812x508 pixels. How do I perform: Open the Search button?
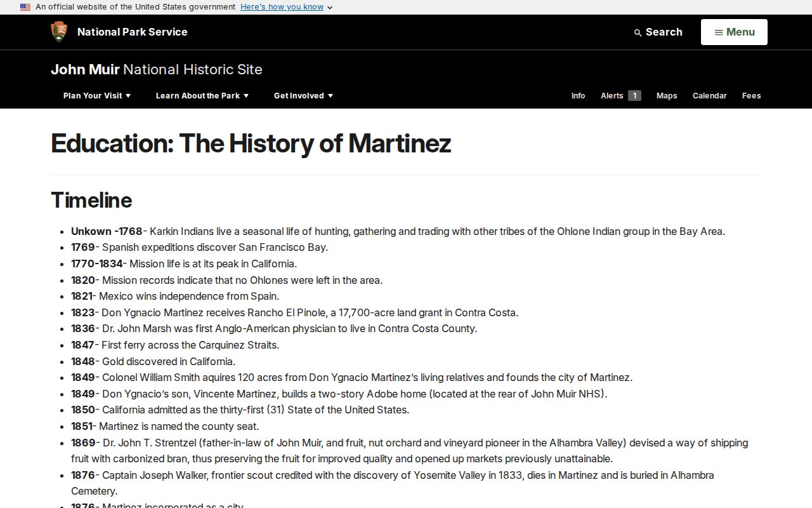(x=658, y=32)
